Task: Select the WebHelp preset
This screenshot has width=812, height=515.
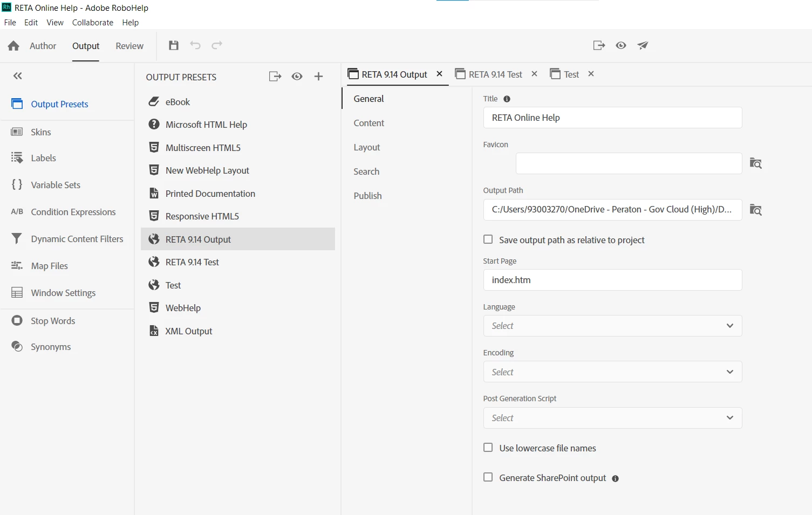Action: coord(238,308)
